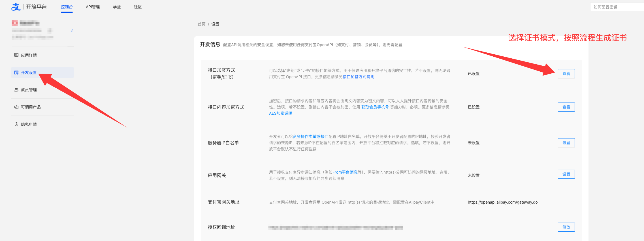Click the 应用网关 label
Image resolution: width=644 pixels, height=241 pixels.
pos(217,175)
